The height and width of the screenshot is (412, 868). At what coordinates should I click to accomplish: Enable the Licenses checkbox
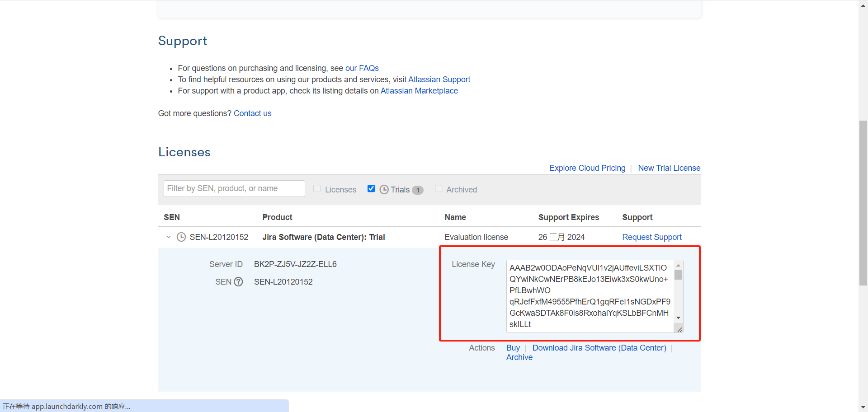coord(317,189)
